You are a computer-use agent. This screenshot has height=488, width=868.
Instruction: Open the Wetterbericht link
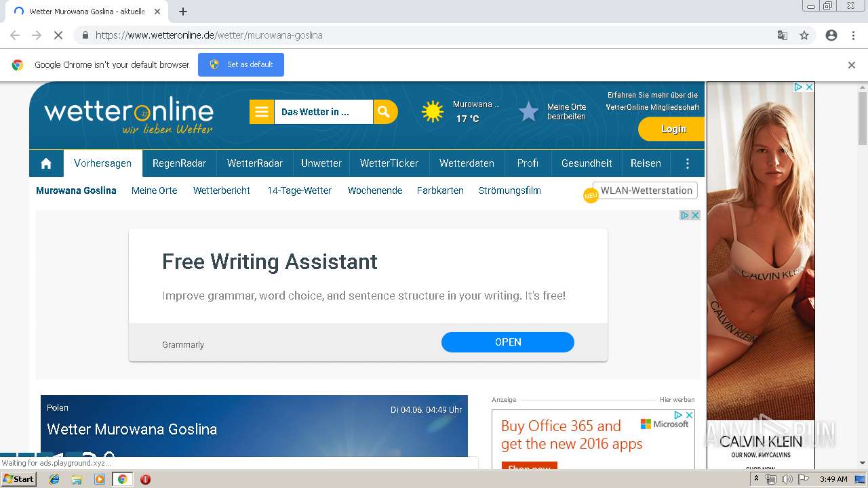[x=222, y=190]
